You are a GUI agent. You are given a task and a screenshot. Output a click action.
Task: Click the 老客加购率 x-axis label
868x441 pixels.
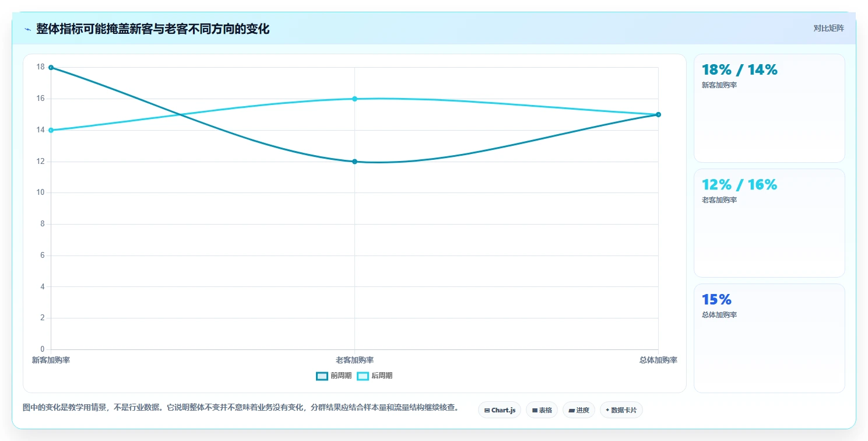(354, 360)
